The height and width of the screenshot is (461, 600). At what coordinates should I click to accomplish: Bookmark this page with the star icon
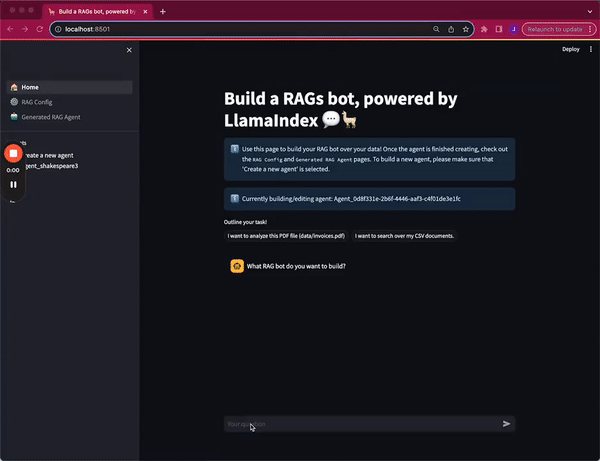coord(466,29)
